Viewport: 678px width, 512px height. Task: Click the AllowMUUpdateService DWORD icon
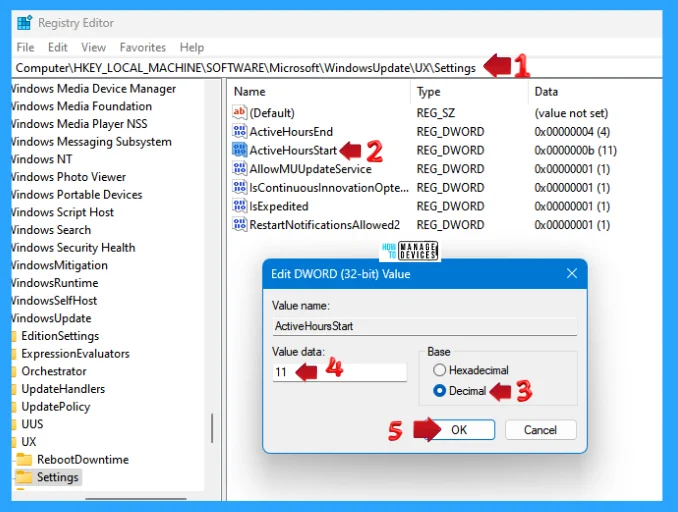coord(239,168)
